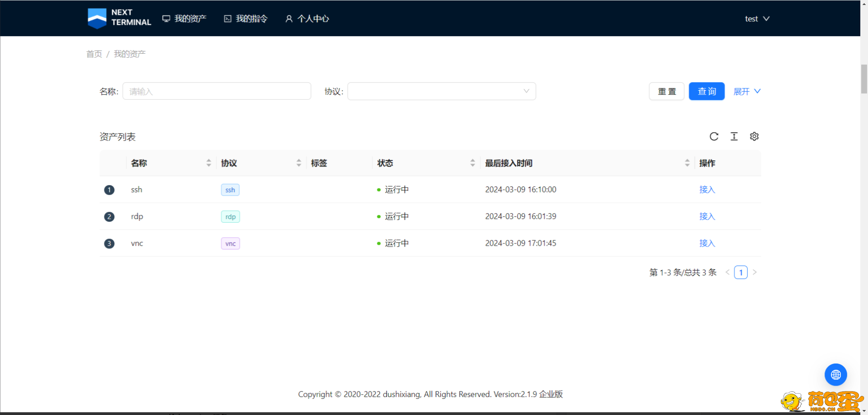Click 运行中 status of vnc row
The height and width of the screenshot is (415, 868).
[393, 243]
